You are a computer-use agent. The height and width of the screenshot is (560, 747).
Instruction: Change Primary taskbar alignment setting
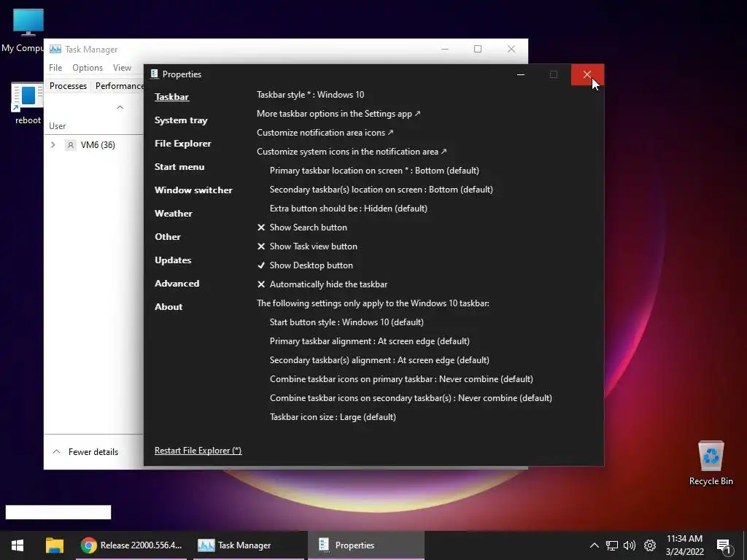click(370, 341)
